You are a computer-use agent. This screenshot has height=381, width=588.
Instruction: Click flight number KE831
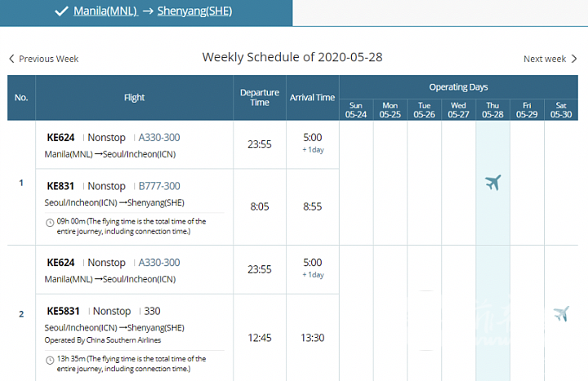[x=60, y=186]
